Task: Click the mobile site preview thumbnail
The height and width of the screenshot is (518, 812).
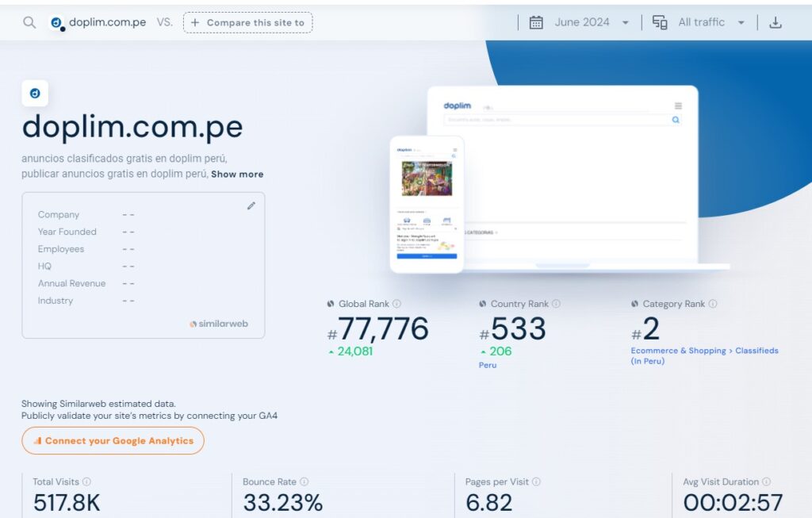Action: (427, 204)
